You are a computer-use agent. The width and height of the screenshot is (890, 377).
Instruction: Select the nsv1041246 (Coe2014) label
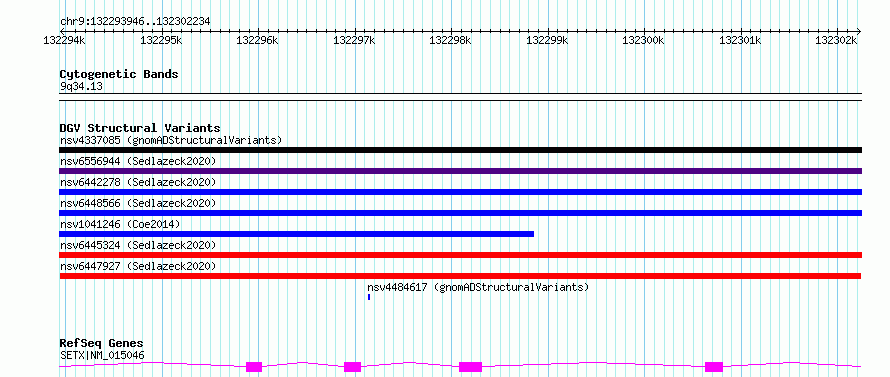click(120, 224)
